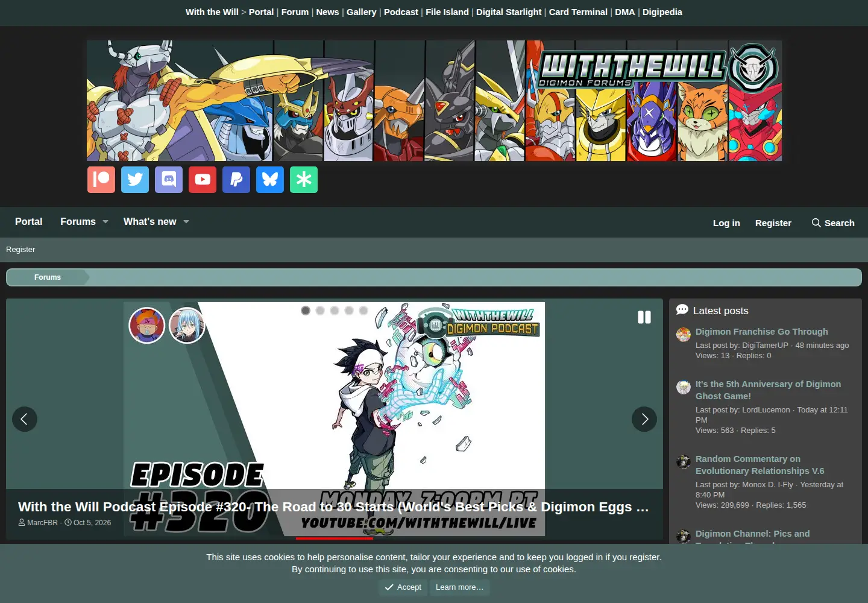Open the green asterisk social icon
Screen dimensions: 868x603
304,180
